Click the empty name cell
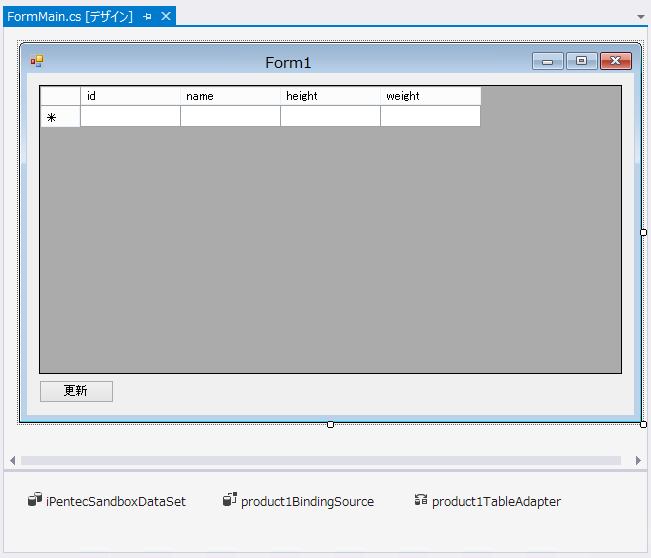This screenshot has height=558, width=651. (230, 116)
